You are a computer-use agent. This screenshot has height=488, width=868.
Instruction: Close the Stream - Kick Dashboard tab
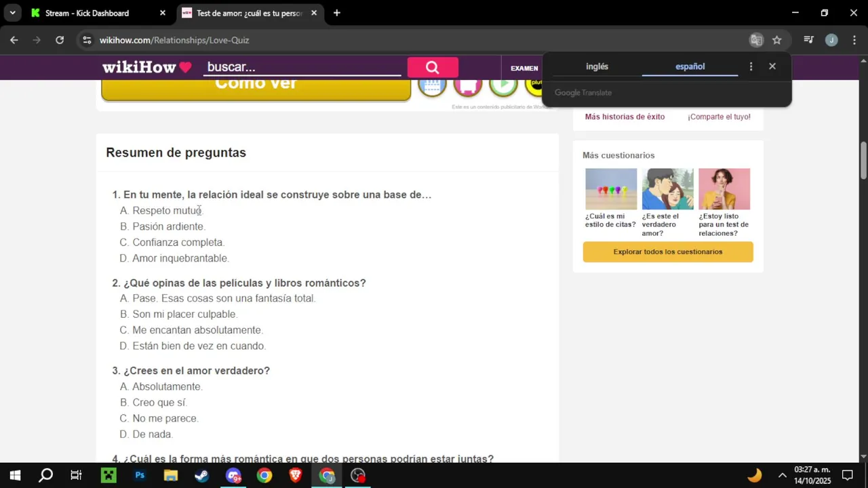162,13
